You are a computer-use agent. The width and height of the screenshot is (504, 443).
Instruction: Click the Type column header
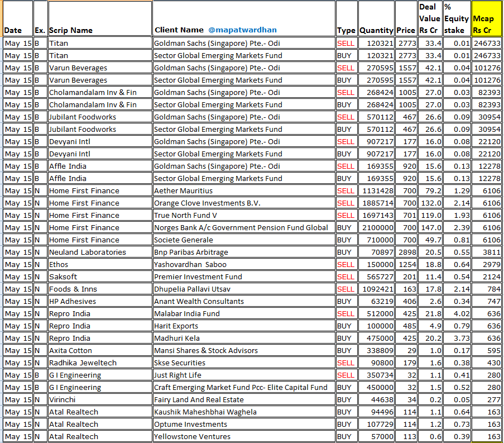click(347, 18)
